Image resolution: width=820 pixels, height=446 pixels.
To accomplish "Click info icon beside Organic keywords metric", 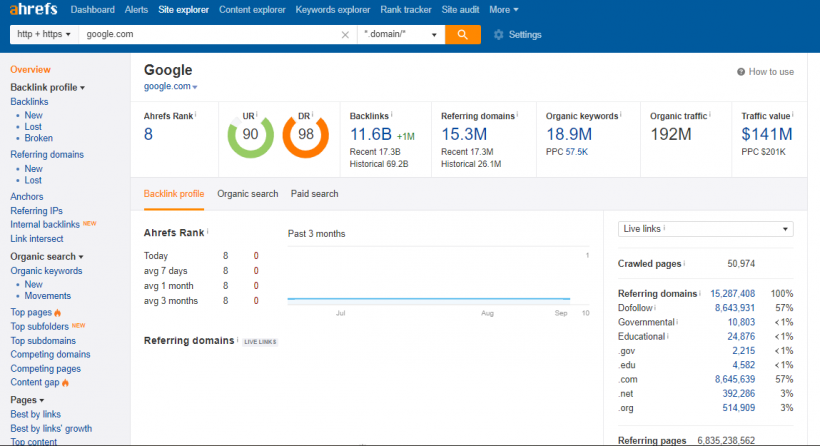I will point(621,114).
